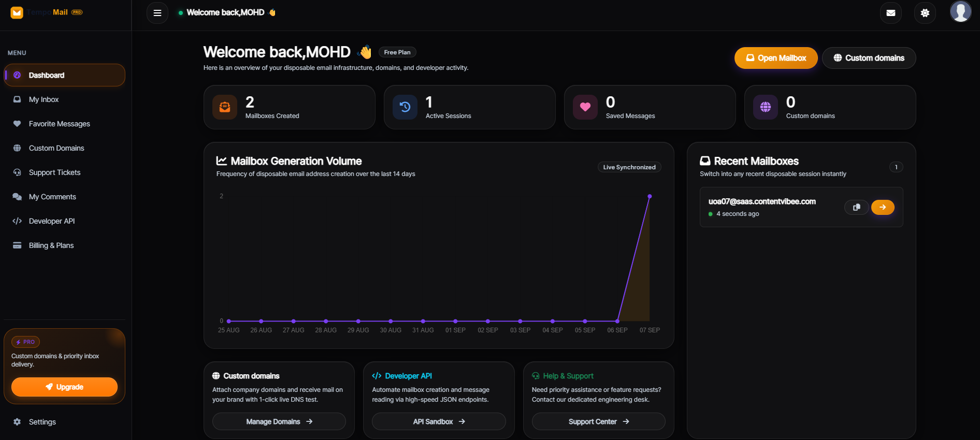
Task: Click the orange Upgrade button
Action: tap(64, 387)
